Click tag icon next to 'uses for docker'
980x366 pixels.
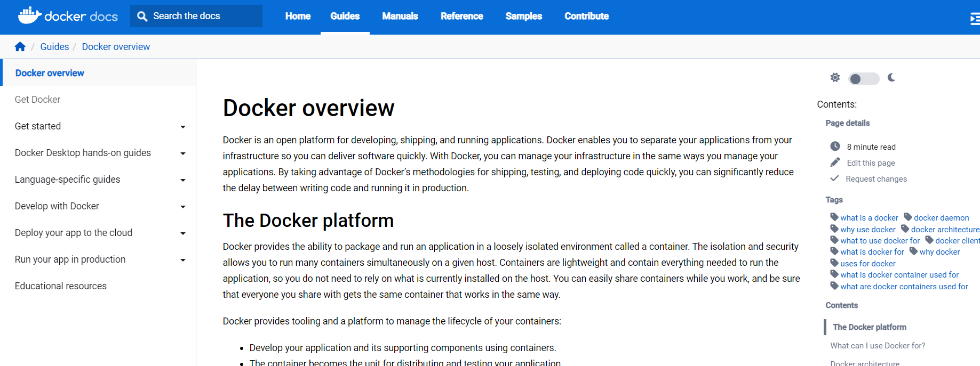(834, 263)
